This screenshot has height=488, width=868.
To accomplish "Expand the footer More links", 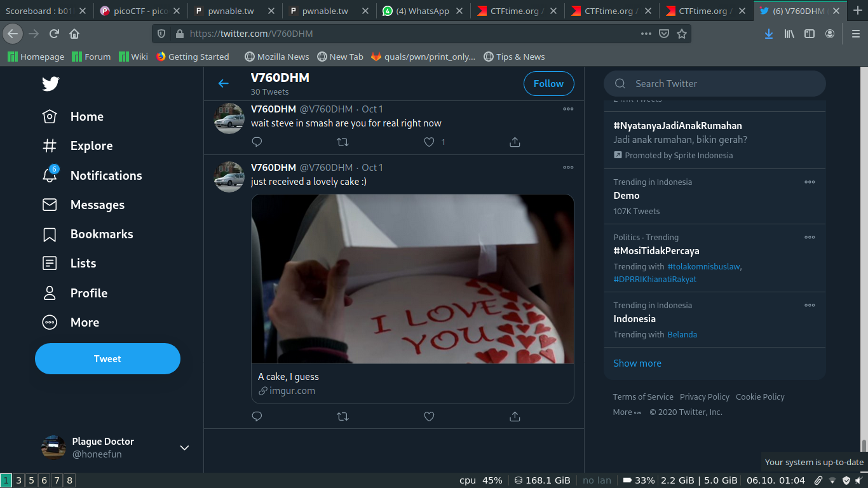I will point(627,412).
